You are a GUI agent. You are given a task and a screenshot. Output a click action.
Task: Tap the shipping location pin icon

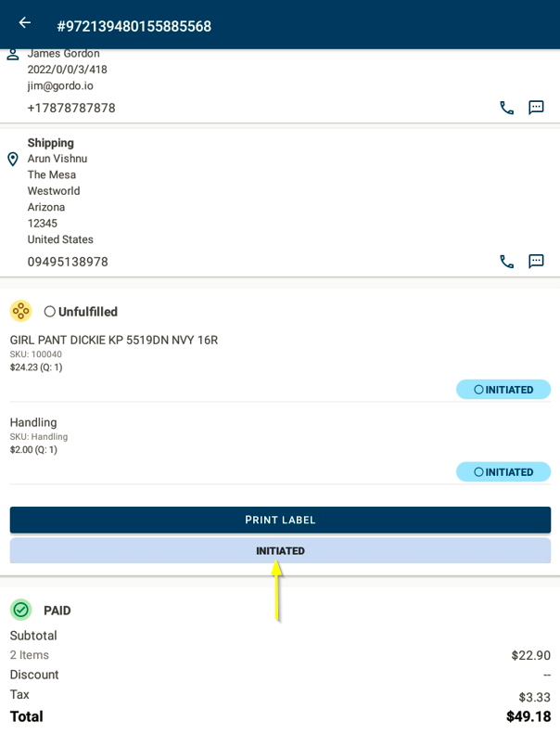13,160
